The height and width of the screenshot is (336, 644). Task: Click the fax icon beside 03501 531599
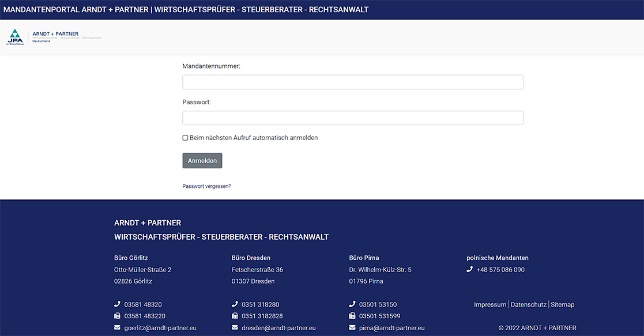coord(352,316)
